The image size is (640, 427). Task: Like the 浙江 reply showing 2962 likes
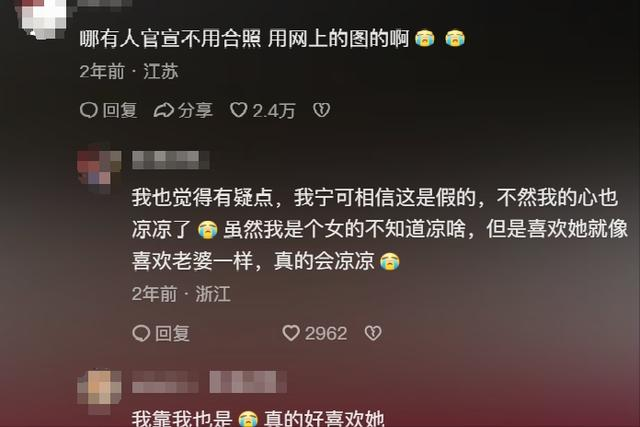291,333
